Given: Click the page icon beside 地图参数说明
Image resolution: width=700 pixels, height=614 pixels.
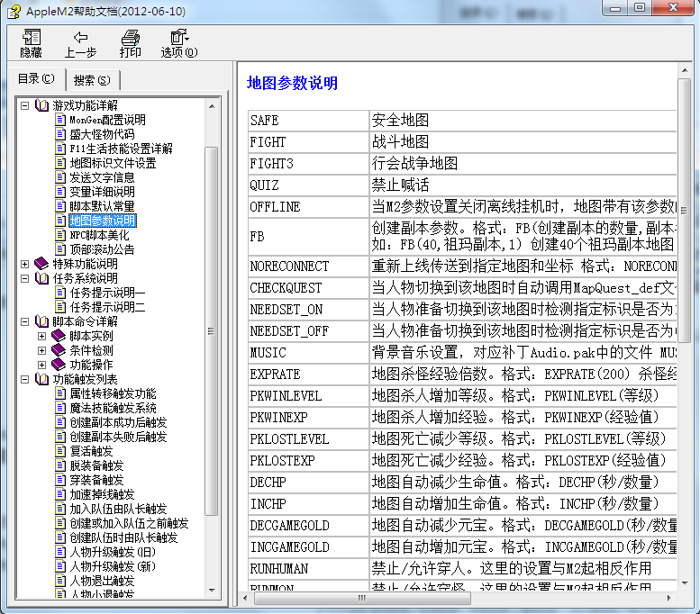Looking at the screenshot, I should [x=60, y=221].
